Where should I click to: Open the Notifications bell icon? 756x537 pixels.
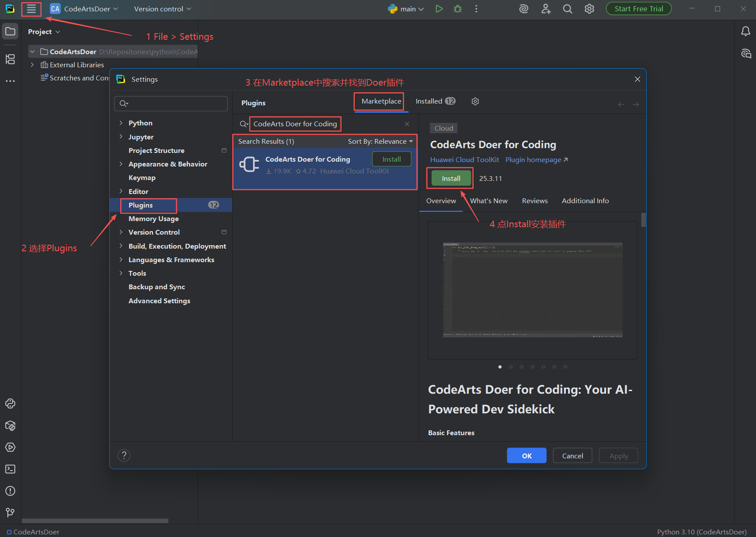(746, 31)
